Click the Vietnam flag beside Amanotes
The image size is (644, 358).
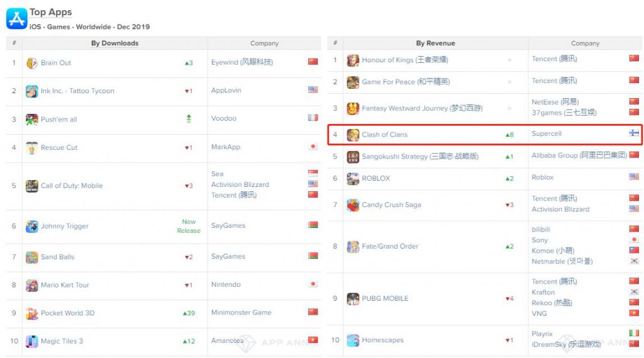(313, 340)
